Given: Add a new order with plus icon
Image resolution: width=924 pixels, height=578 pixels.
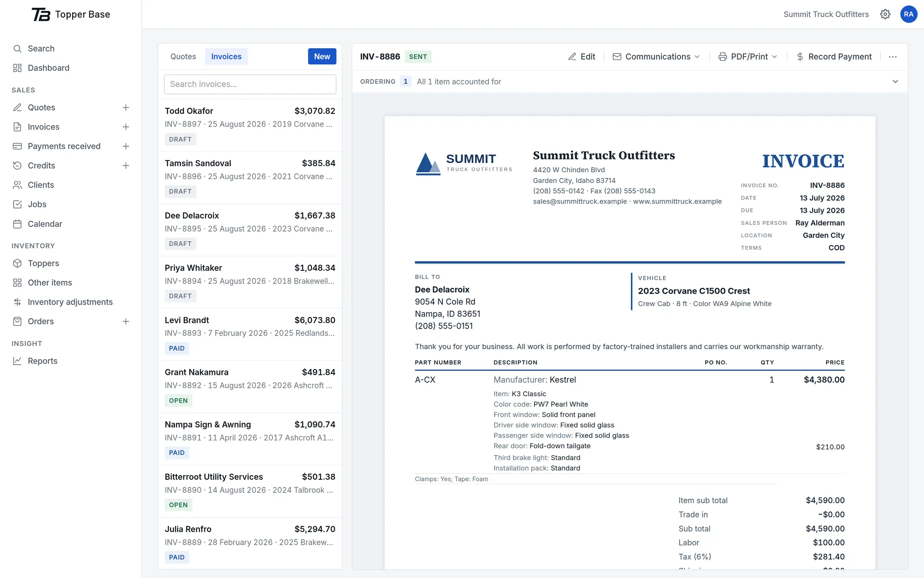Looking at the screenshot, I should tap(126, 321).
